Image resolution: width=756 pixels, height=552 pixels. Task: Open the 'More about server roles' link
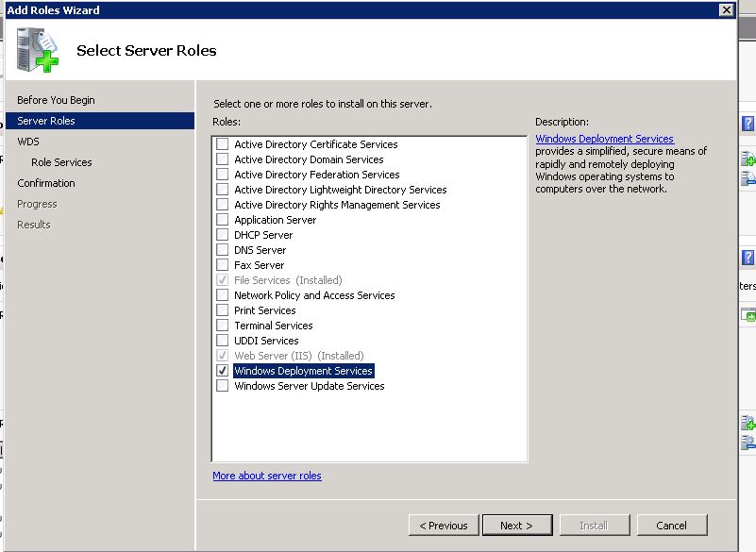click(x=266, y=476)
